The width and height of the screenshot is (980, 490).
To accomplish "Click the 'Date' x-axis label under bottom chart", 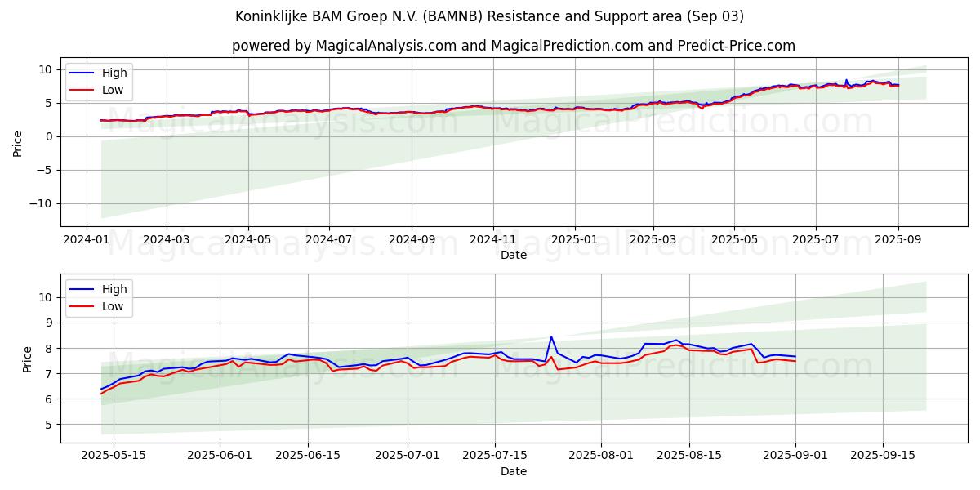I will point(514,471).
